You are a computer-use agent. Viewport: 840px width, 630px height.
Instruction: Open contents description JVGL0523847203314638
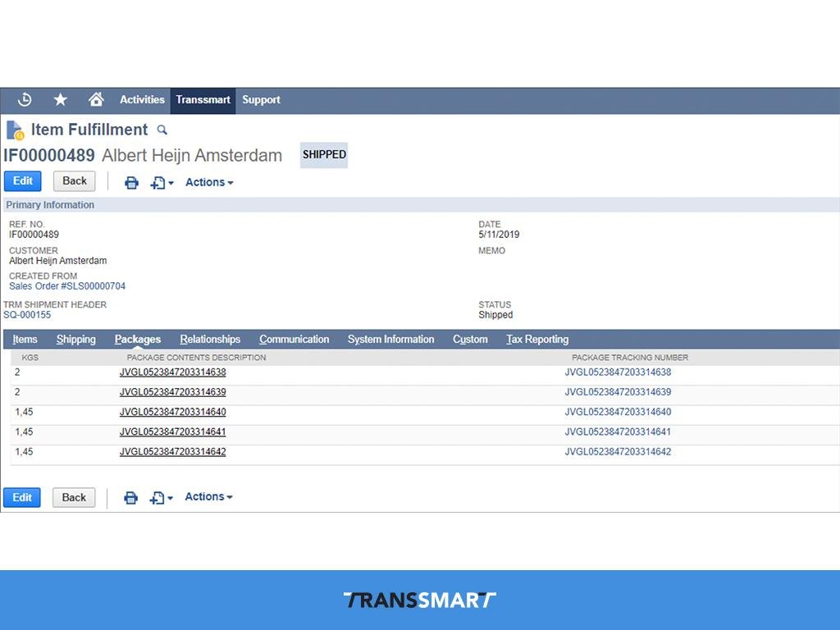pos(172,372)
